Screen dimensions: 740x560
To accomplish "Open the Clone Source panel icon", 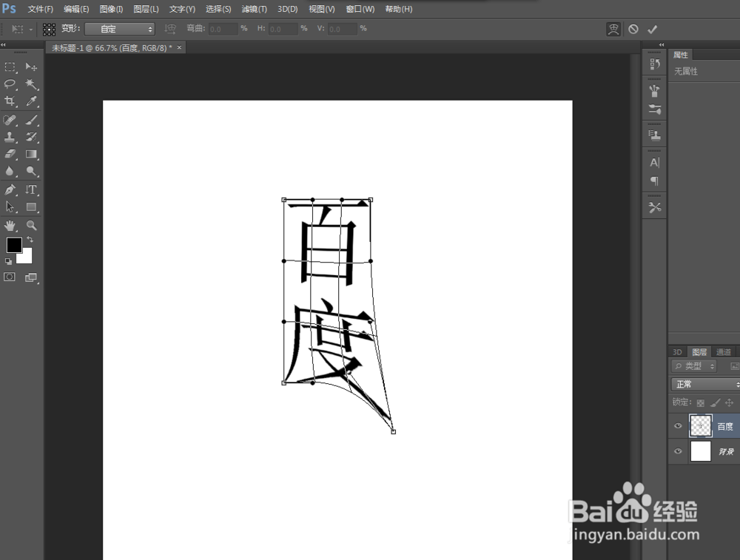I will pos(655,135).
